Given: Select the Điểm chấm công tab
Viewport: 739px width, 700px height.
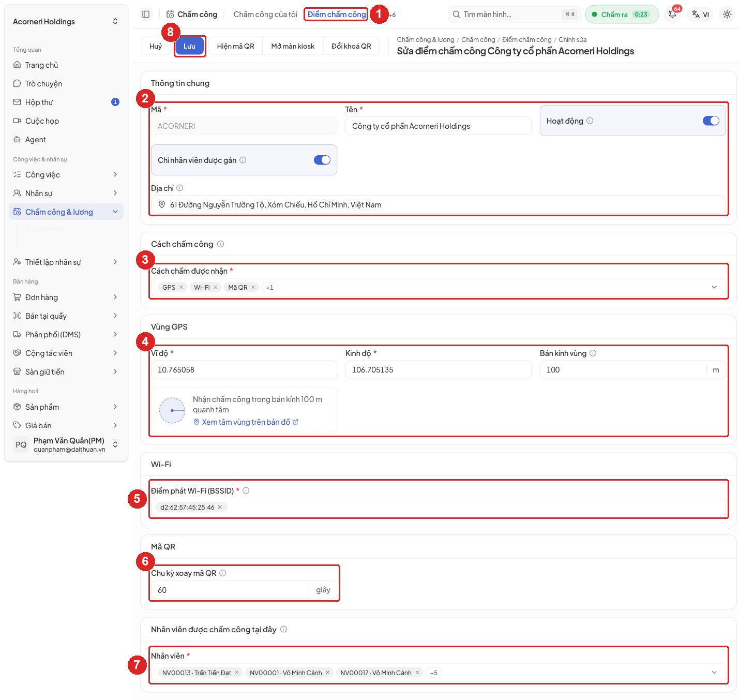Looking at the screenshot, I should pyautogui.click(x=337, y=14).
